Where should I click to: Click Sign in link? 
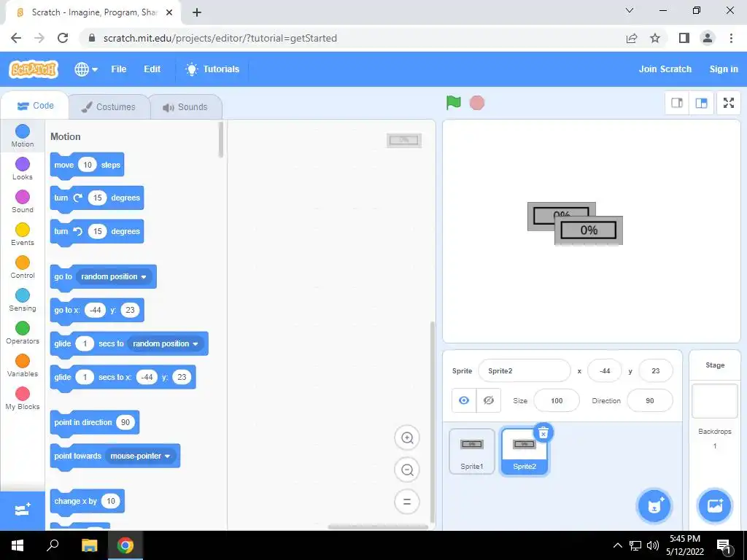click(723, 69)
